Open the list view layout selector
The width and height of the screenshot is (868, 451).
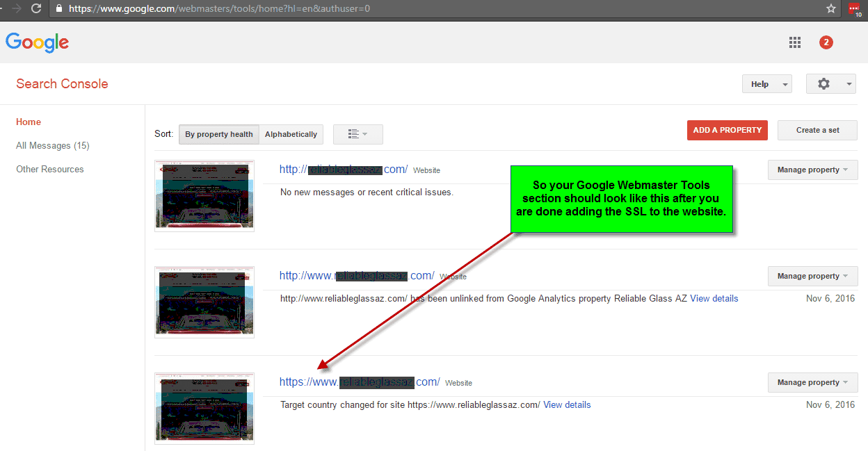[x=357, y=134]
